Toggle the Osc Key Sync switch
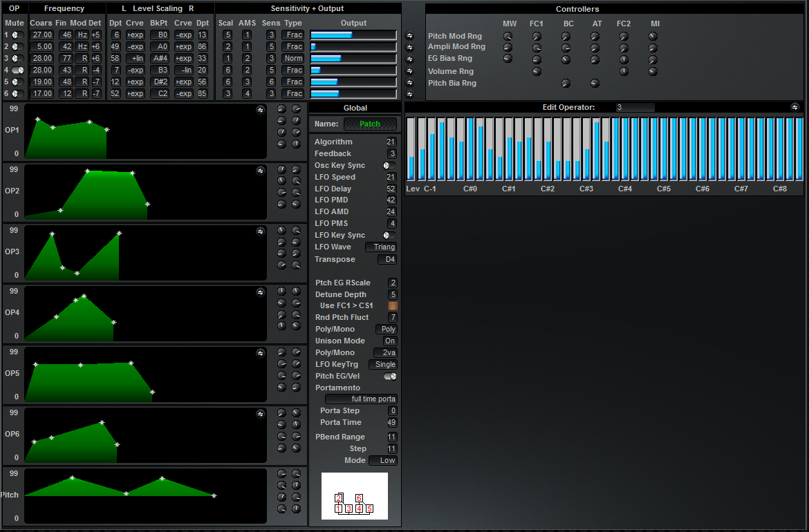The image size is (809, 532). point(389,166)
